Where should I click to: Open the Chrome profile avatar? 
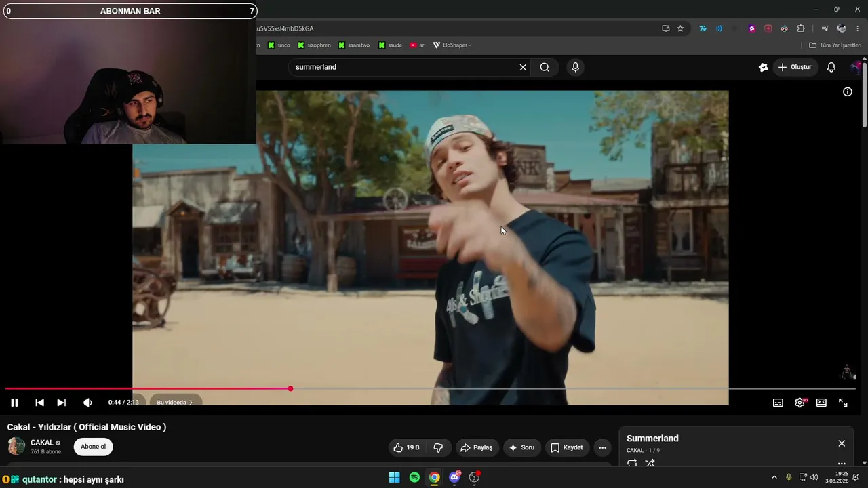click(842, 28)
